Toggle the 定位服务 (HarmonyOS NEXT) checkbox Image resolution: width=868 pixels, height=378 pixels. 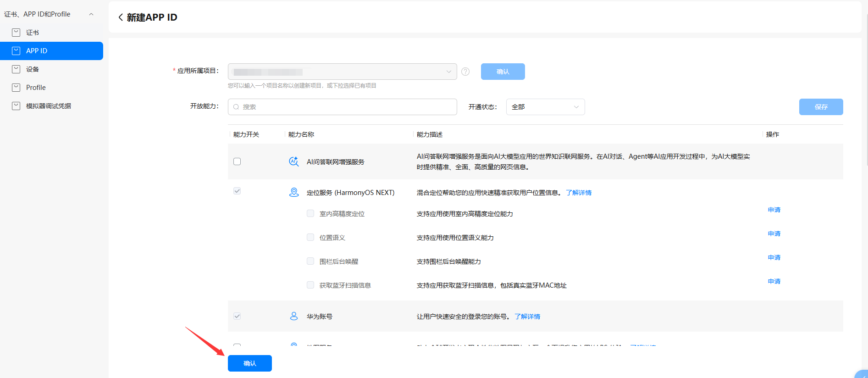(237, 191)
